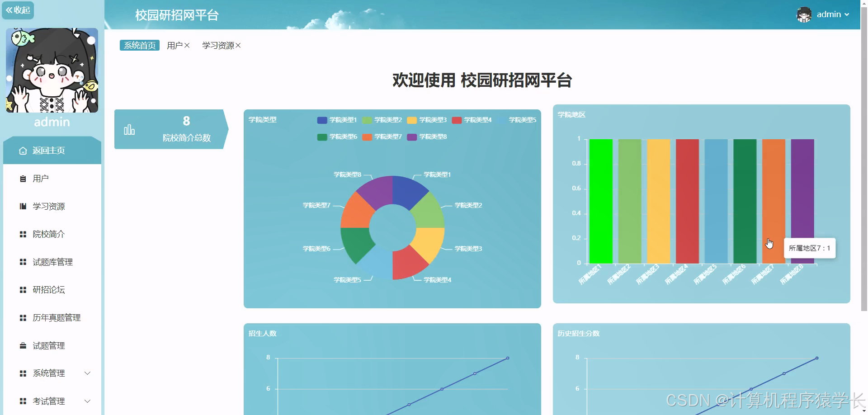The image size is (868, 415).
Task: Select the 试题管理 sidebar icon
Action: pos(23,345)
